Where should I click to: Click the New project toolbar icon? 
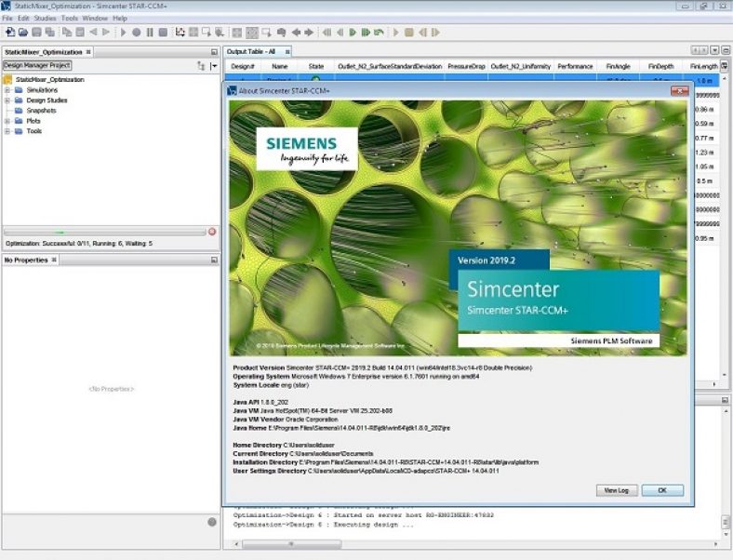click(10, 33)
